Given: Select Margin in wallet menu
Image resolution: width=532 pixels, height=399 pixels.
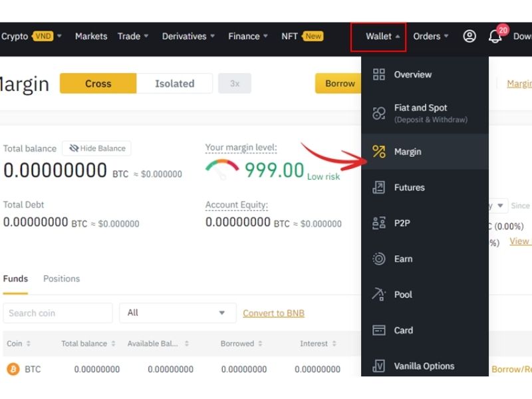Looking at the screenshot, I should click(x=425, y=152).
